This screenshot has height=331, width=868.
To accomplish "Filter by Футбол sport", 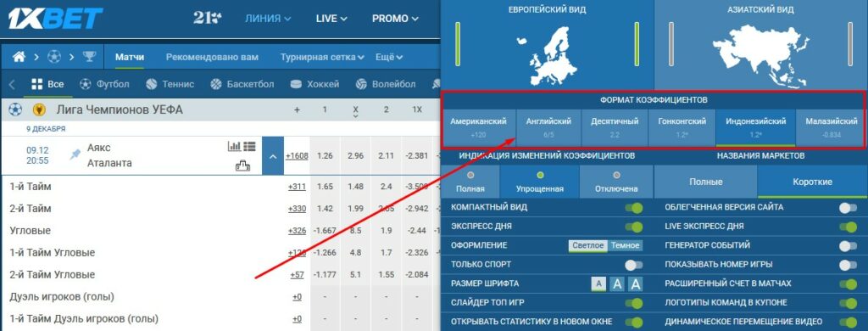I will pyautogui.click(x=104, y=84).
